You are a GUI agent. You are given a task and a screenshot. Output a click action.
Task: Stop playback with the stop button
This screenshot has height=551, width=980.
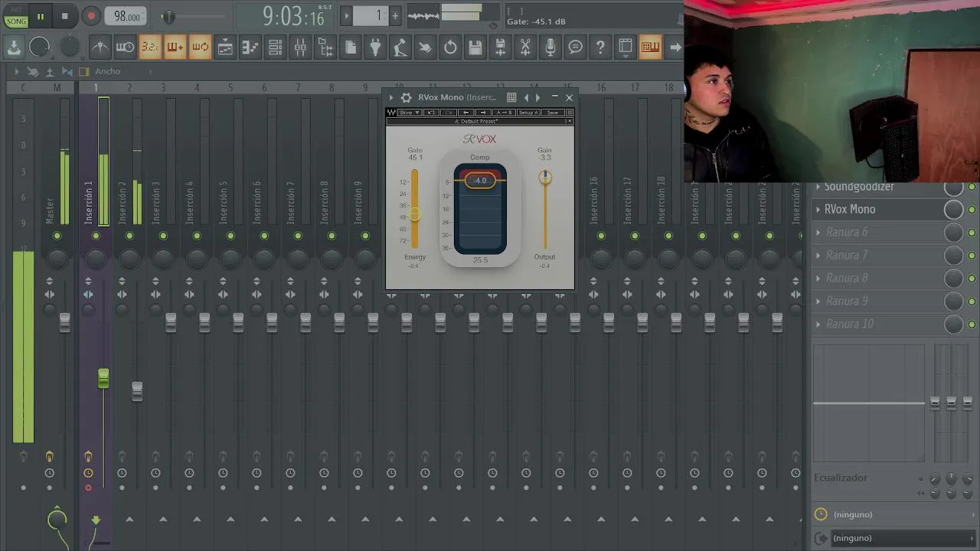[65, 15]
